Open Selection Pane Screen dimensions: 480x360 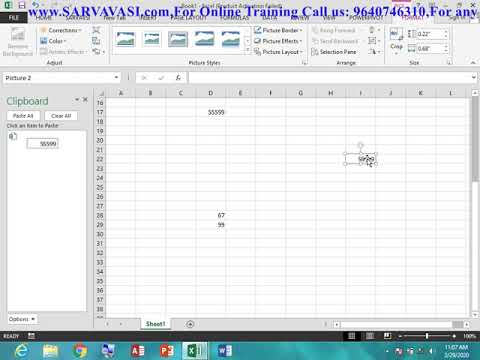334,52
